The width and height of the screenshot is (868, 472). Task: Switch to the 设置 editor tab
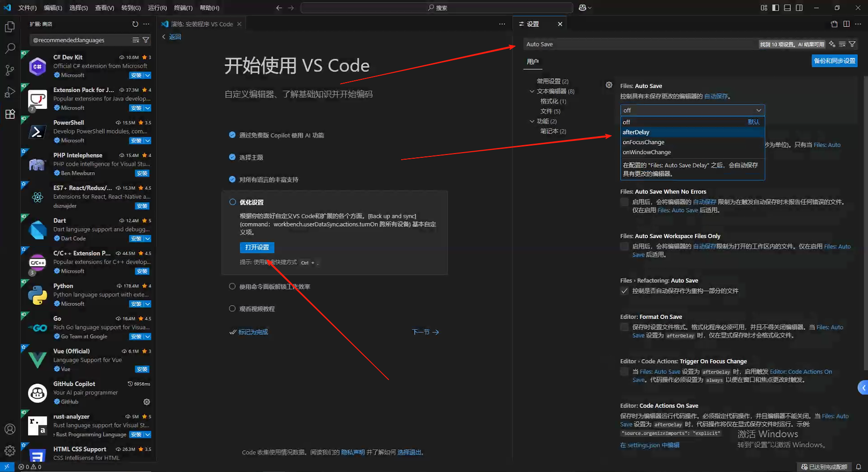pyautogui.click(x=533, y=24)
